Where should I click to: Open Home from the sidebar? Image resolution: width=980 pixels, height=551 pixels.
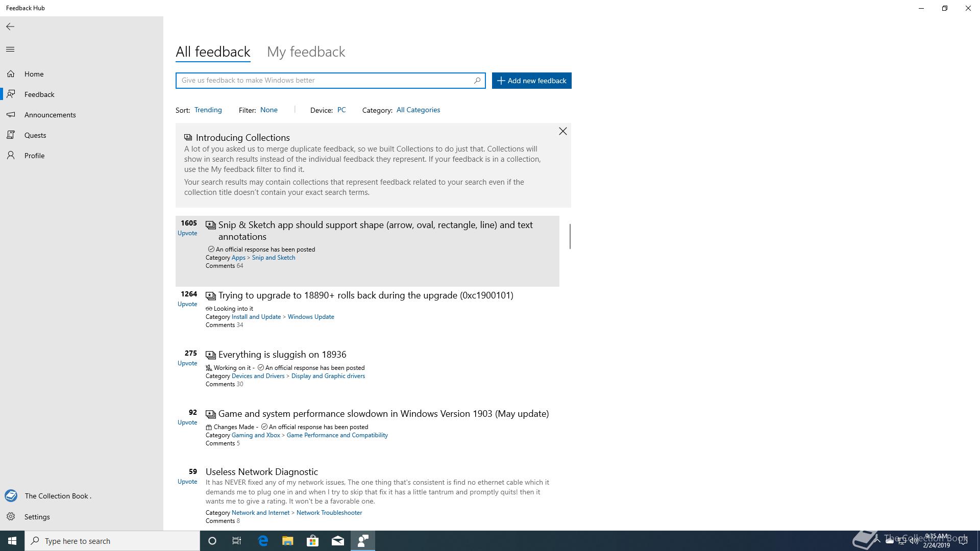[82, 74]
